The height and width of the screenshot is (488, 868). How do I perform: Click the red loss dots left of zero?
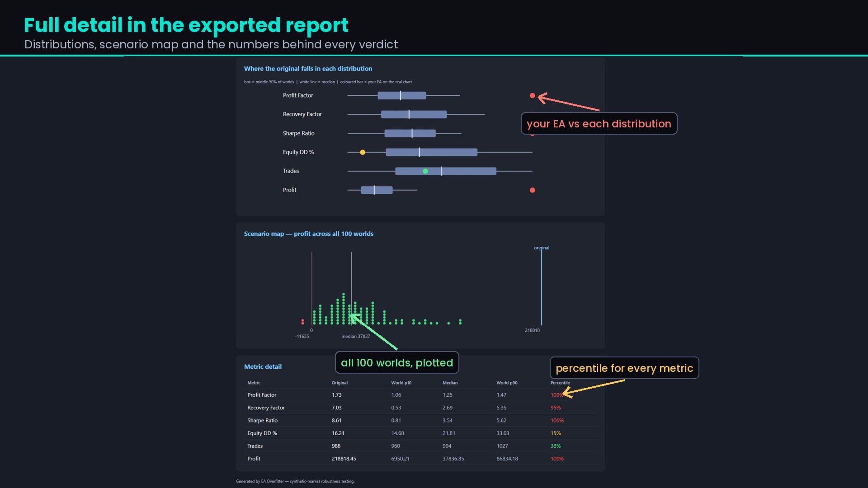click(x=302, y=322)
